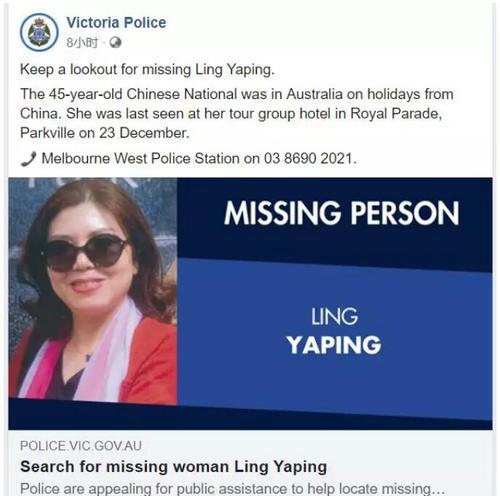This screenshot has height=496, width=500.
Task: Click the MISSING PERSON banner heading
Action: pos(341,213)
